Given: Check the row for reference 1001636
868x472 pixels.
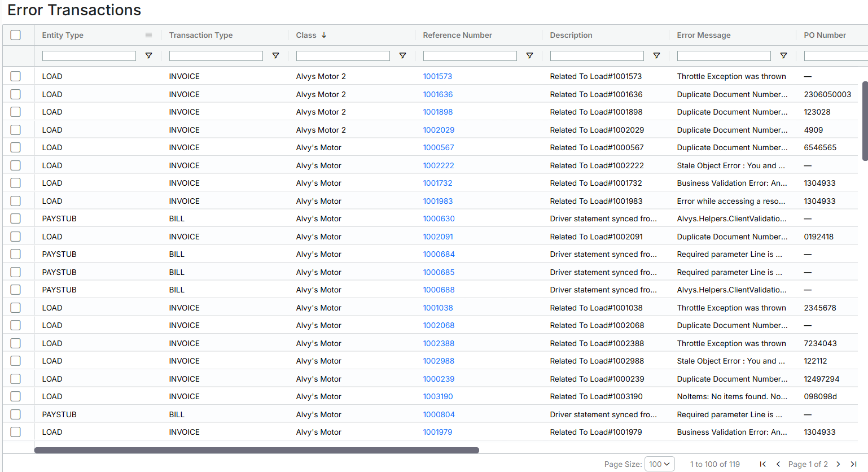Looking at the screenshot, I should [x=16, y=94].
